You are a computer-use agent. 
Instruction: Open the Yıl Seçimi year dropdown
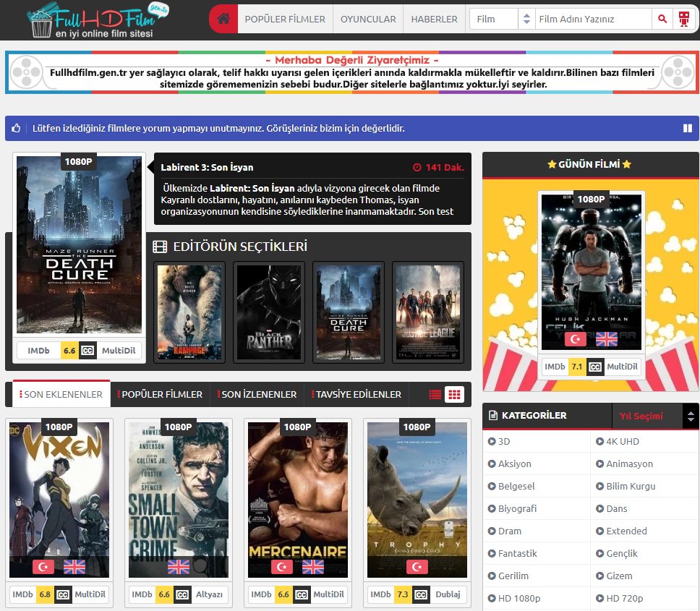pyautogui.click(x=655, y=416)
